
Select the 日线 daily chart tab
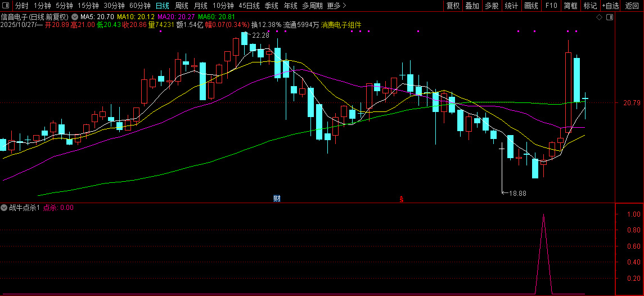click(162, 6)
